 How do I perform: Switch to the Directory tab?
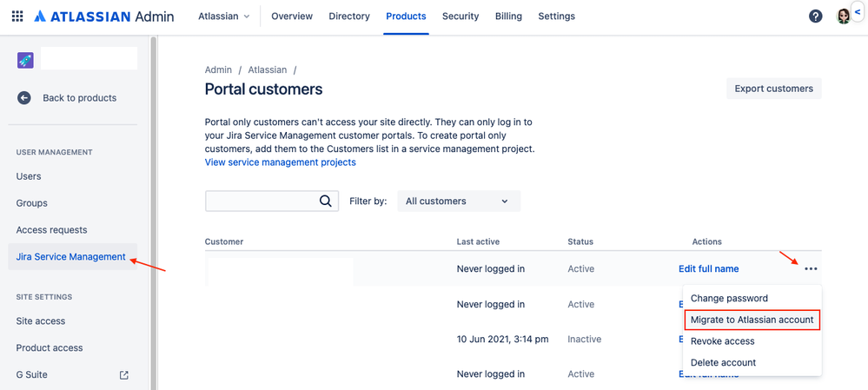tap(349, 17)
